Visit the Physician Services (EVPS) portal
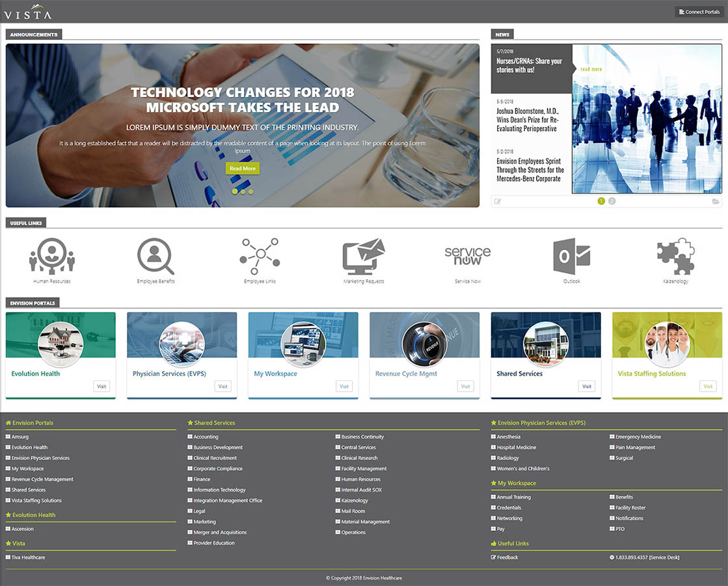 coord(223,386)
